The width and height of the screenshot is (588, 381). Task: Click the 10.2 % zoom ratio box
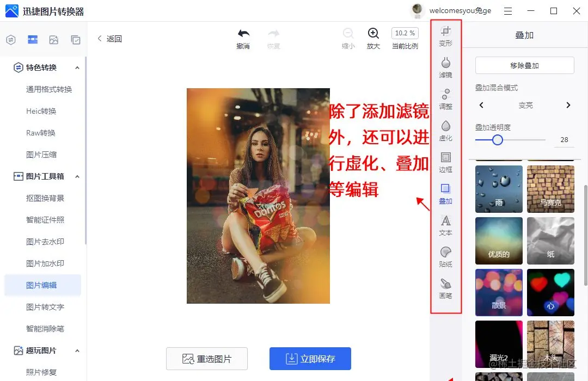[x=405, y=33]
